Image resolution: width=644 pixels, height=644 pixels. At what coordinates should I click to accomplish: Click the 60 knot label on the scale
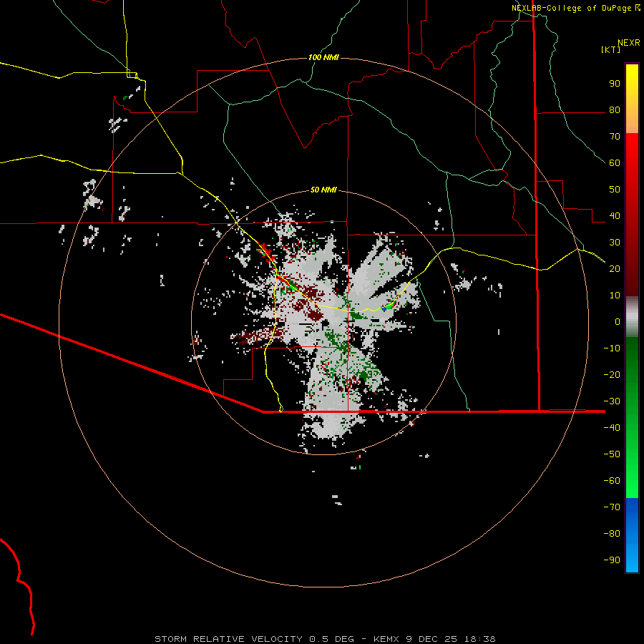pyautogui.click(x=615, y=162)
